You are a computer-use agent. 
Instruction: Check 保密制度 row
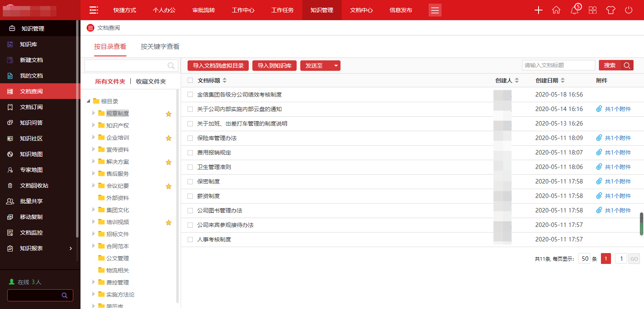point(190,181)
